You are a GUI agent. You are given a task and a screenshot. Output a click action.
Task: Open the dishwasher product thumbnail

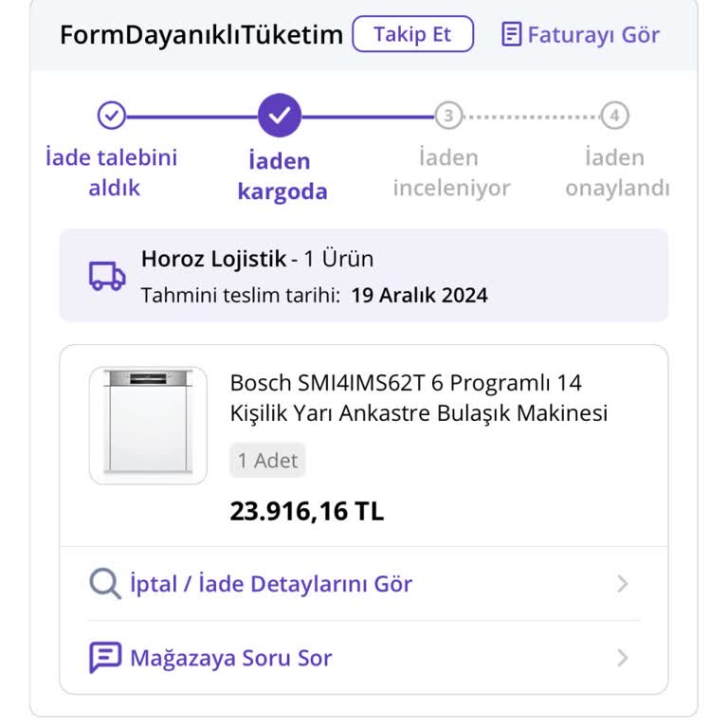tap(148, 426)
